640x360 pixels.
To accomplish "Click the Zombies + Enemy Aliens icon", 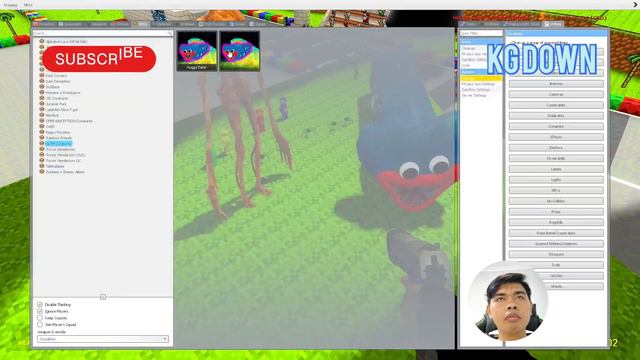I will click(x=42, y=172).
